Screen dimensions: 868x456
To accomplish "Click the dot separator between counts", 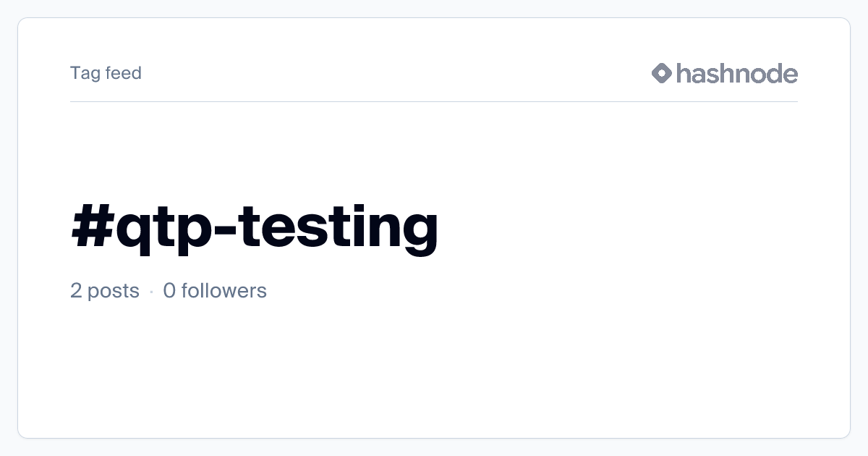I will pos(151,292).
